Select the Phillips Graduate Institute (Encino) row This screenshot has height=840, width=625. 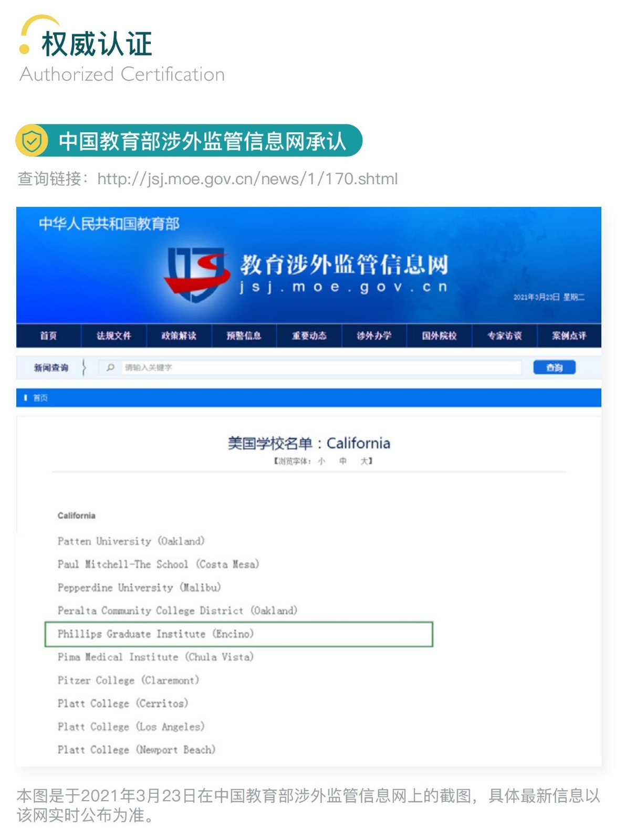pyautogui.click(x=238, y=634)
